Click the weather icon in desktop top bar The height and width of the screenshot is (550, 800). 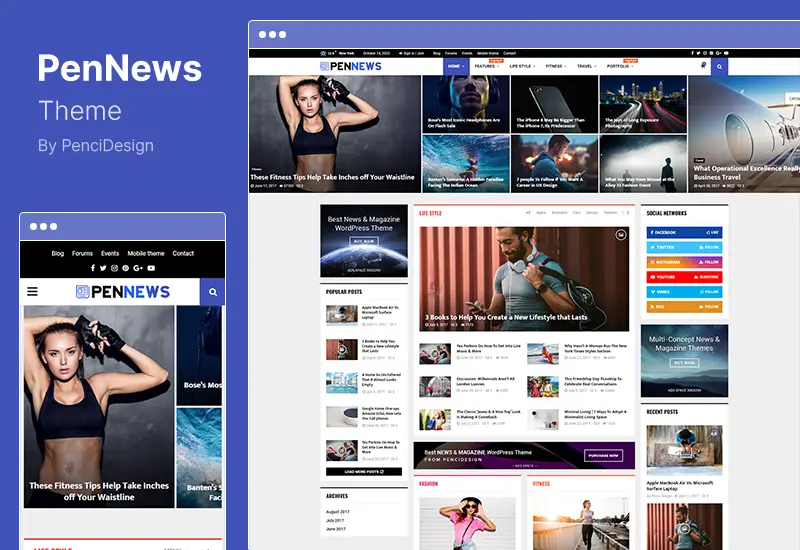pyautogui.click(x=323, y=53)
